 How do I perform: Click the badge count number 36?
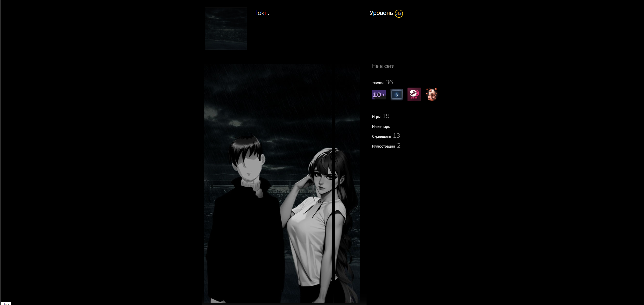pyautogui.click(x=389, y=82)
